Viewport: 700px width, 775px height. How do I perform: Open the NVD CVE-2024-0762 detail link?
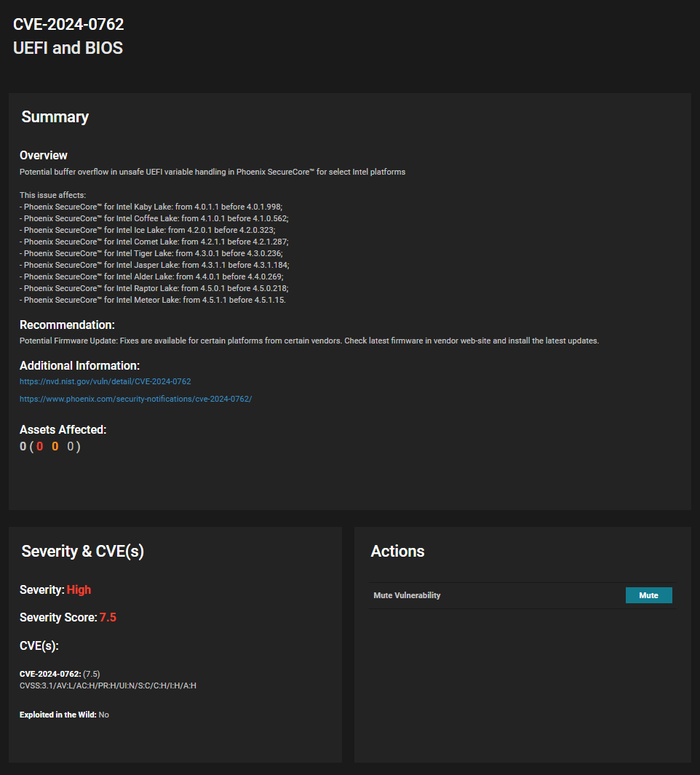[106, 381]
